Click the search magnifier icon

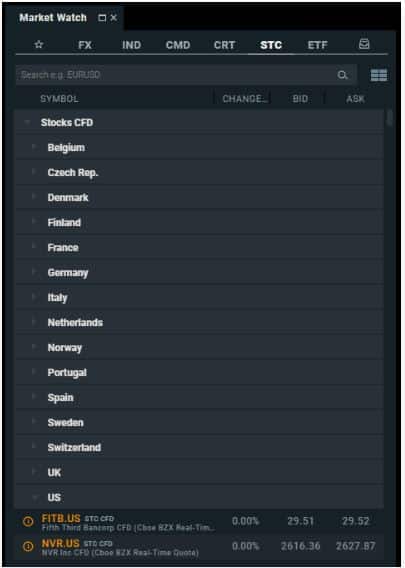[342, 75]
